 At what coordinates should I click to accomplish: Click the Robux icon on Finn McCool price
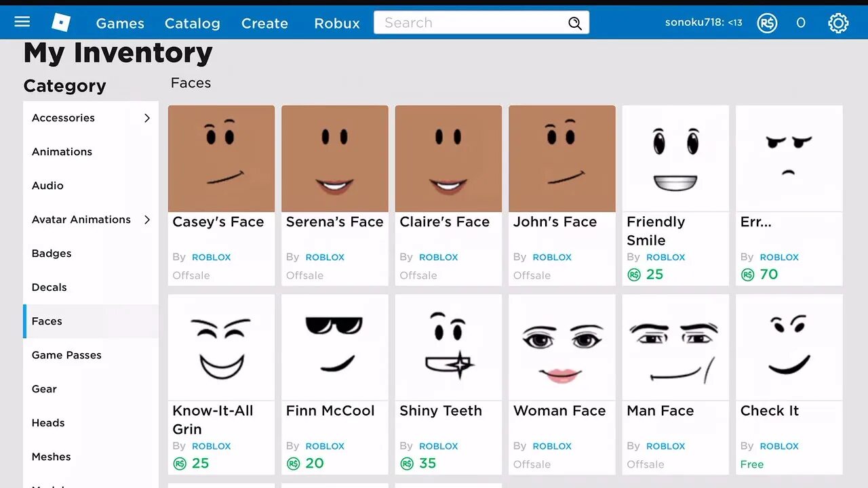point(293,464)
